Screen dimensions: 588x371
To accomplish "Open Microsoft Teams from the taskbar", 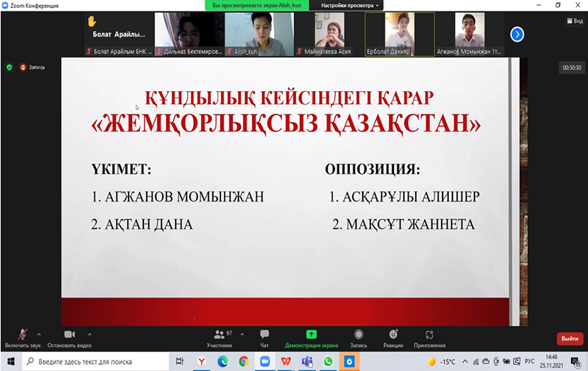I will (x=307, y=361).
